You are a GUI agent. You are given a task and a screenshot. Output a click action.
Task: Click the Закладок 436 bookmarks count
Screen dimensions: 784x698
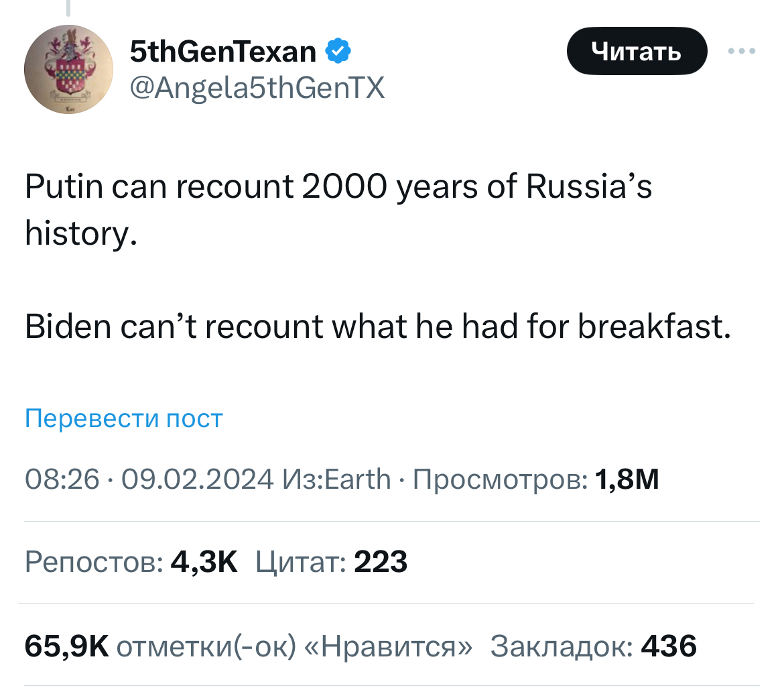click(x=594, y=646)
